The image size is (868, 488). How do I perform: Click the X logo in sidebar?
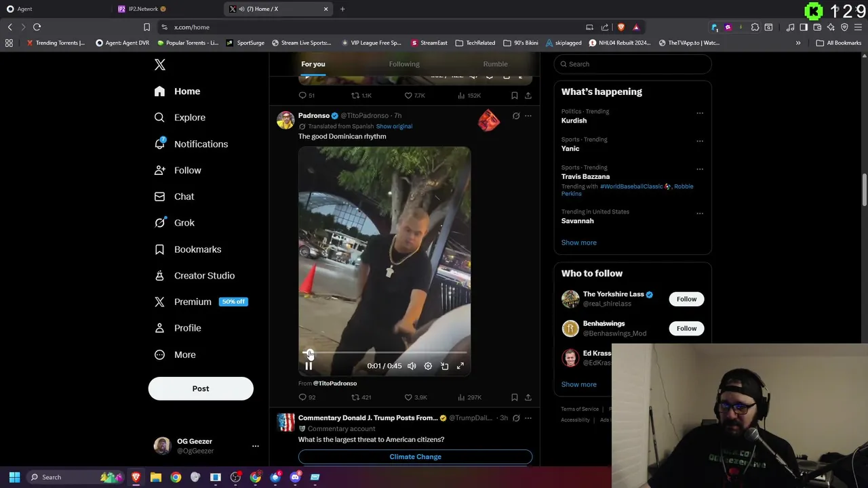pyautogui.click(x=159, y=64)
